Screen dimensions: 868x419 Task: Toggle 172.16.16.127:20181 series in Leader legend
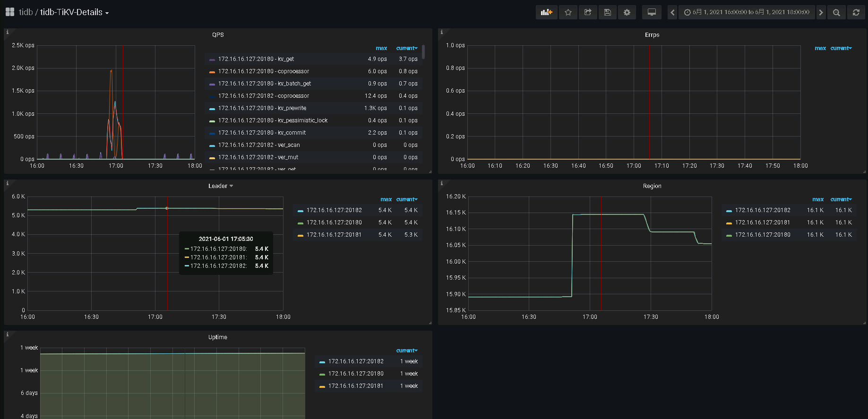[334, 235]
